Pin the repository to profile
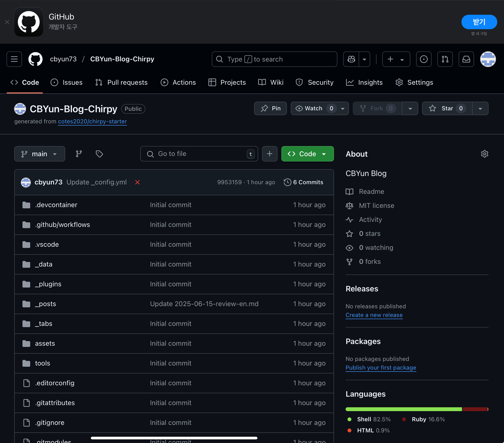The image size is (504, 443). pyautogui.click(x=270, y=108)
